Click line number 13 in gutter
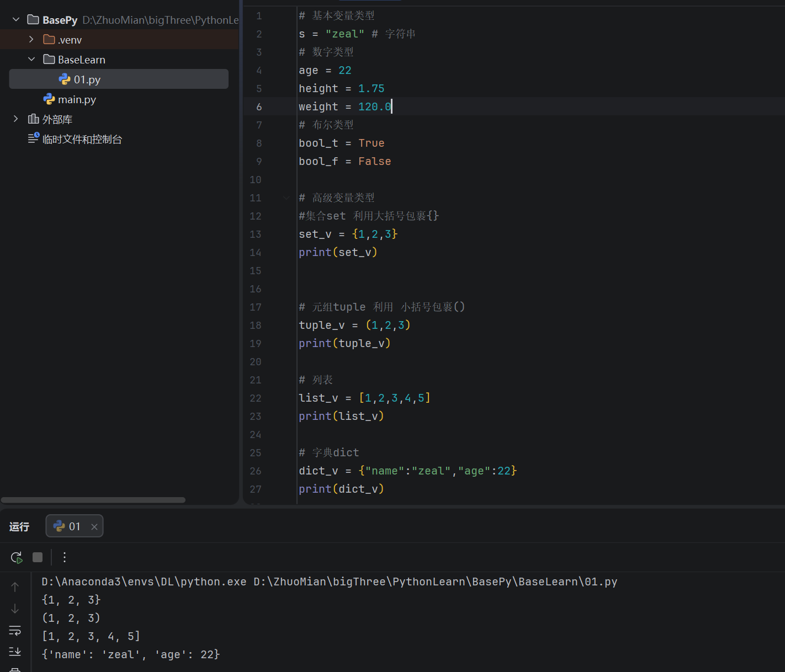Viewport: 785px width, 672px height. (x=256, y=234)
